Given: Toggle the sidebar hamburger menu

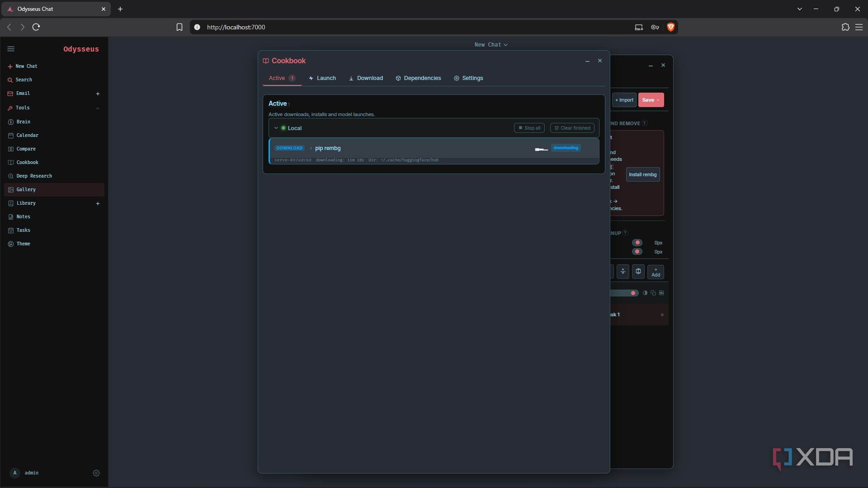Looking at the screenshot, I should (11, 49).
